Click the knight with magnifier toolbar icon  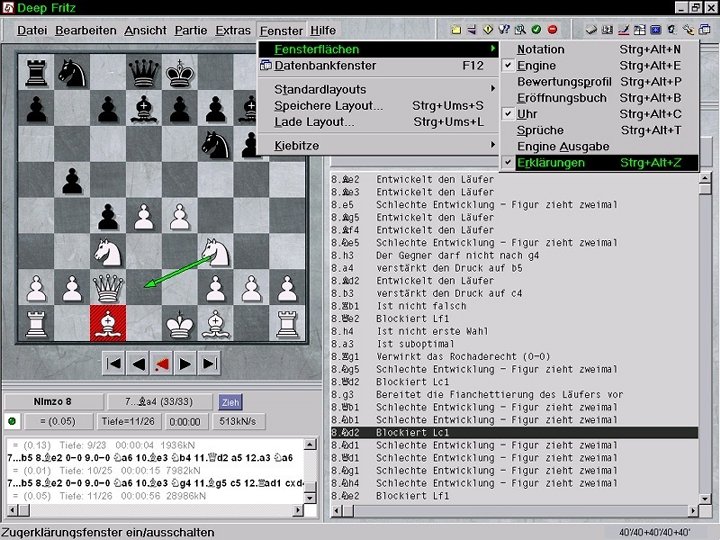click(672, 30)
